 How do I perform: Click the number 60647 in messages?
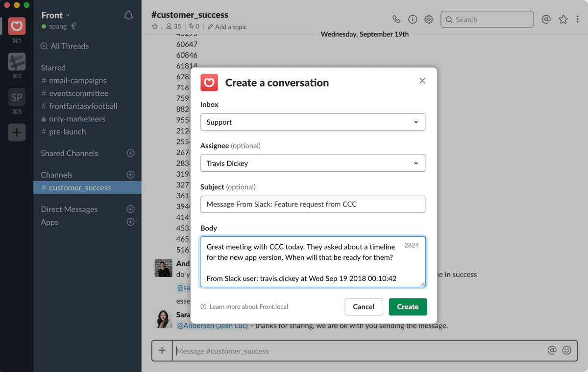[187, 45]
